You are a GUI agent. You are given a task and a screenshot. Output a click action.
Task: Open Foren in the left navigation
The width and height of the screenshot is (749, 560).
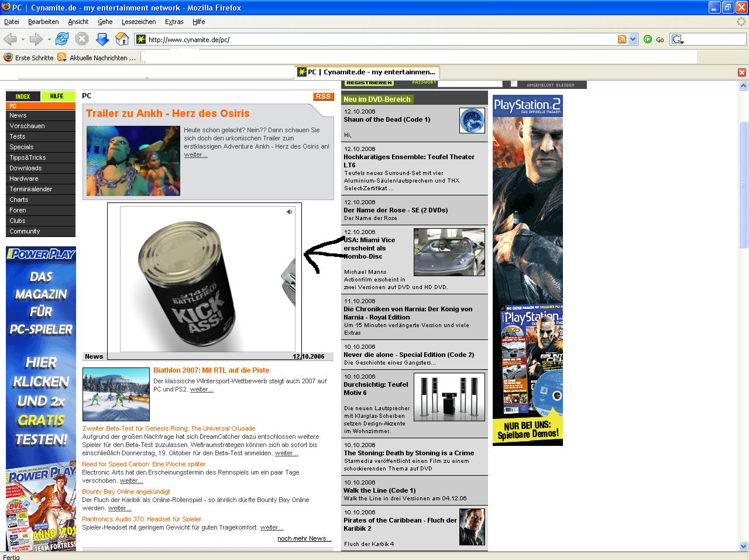point(40,210)
